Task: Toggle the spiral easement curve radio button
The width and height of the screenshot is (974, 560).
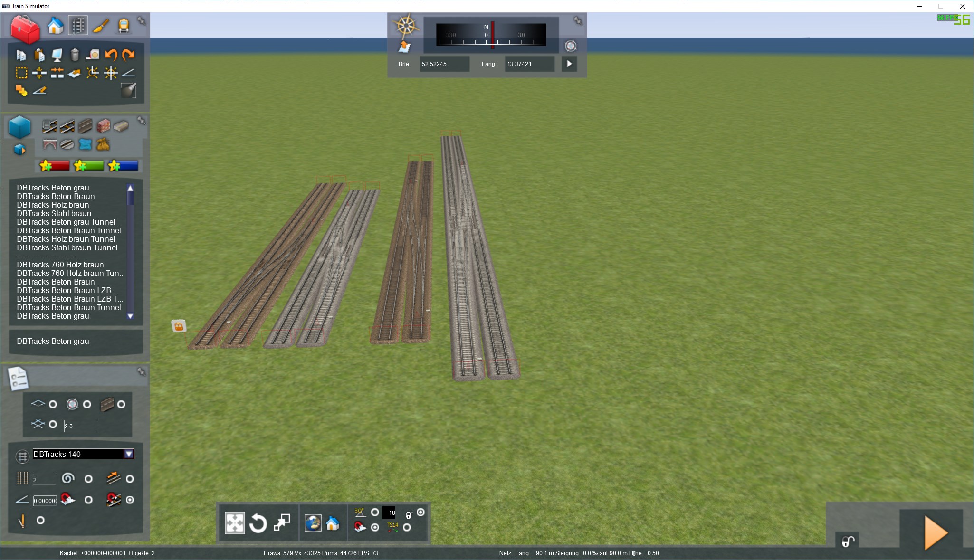Action: coord(88,479)
